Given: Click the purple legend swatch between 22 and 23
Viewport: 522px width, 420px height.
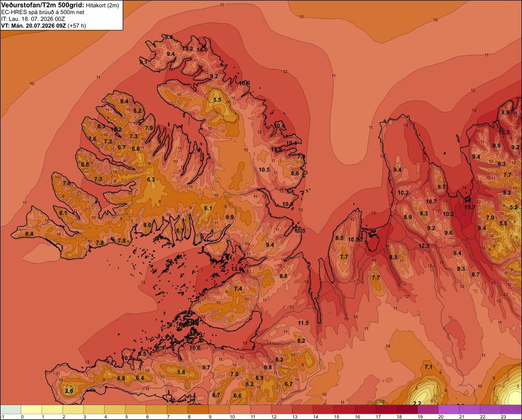Looking at the screenshot, I should [490, 410].
